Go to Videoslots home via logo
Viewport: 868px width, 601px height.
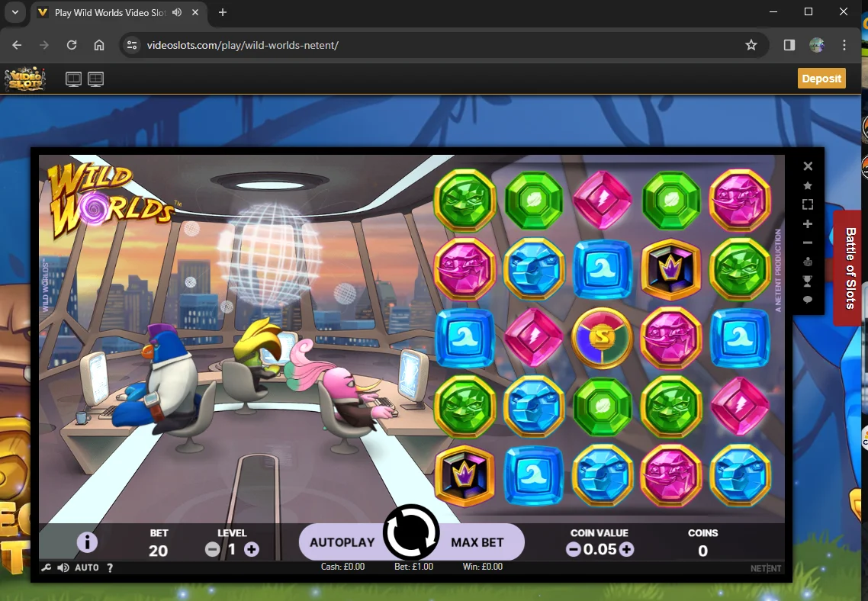[25, 79]
